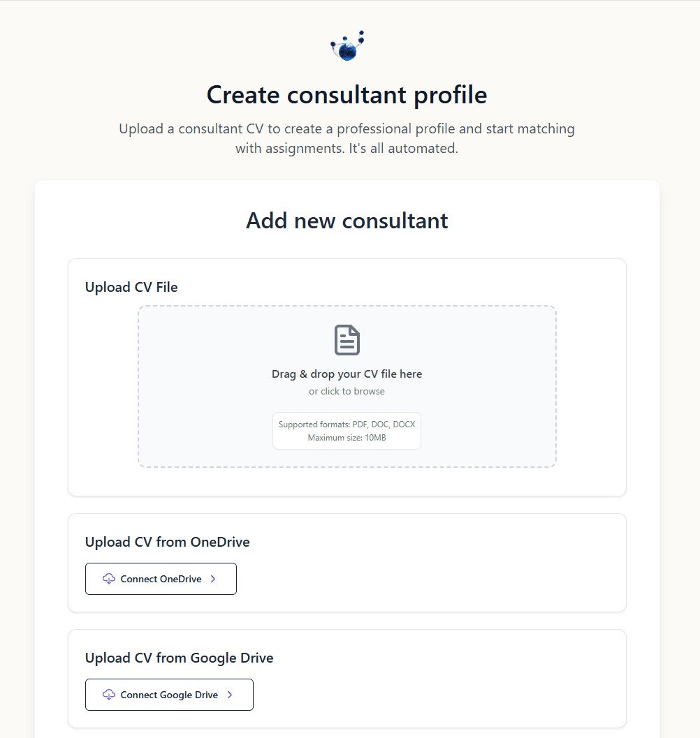Select the file upload icon above drag-drop text
This screenshot has width=700, height=738.
click(x=347, y=340)
